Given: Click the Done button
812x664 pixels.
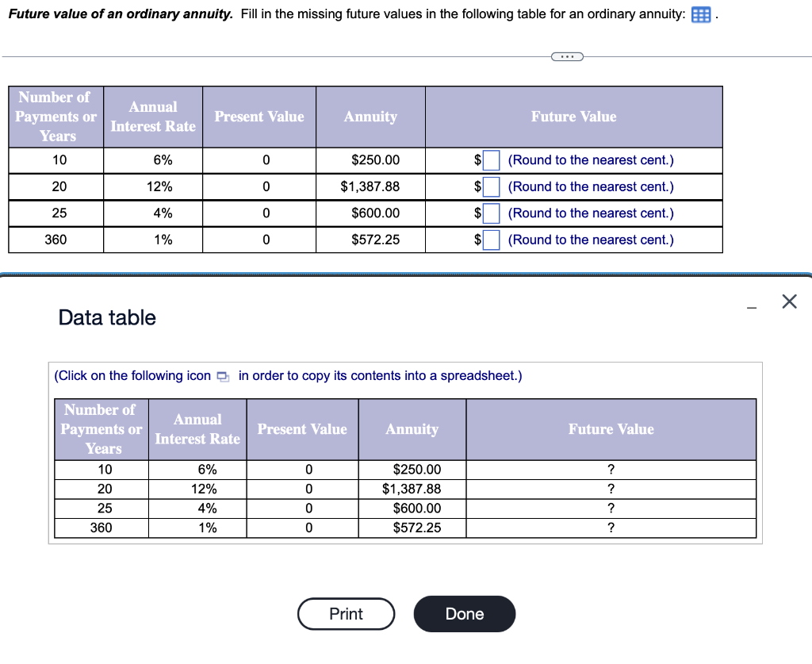Looking at the screenshot, I should 464,613.
